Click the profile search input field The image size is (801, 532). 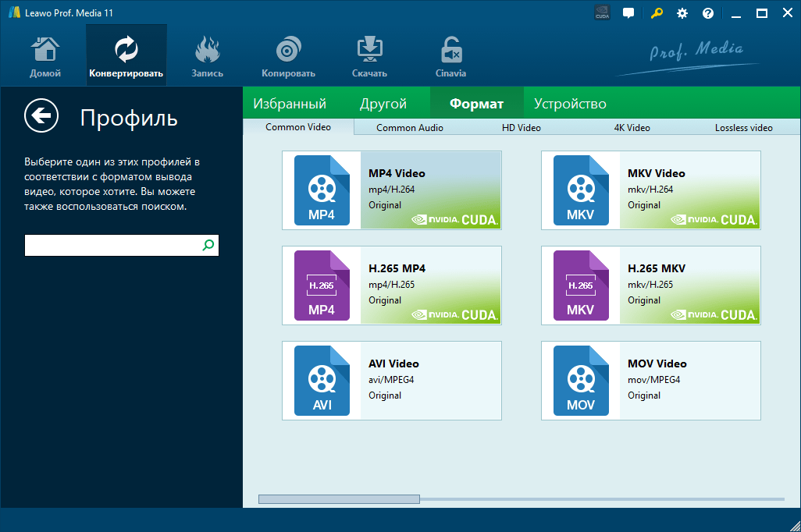(x=122, y=245)
